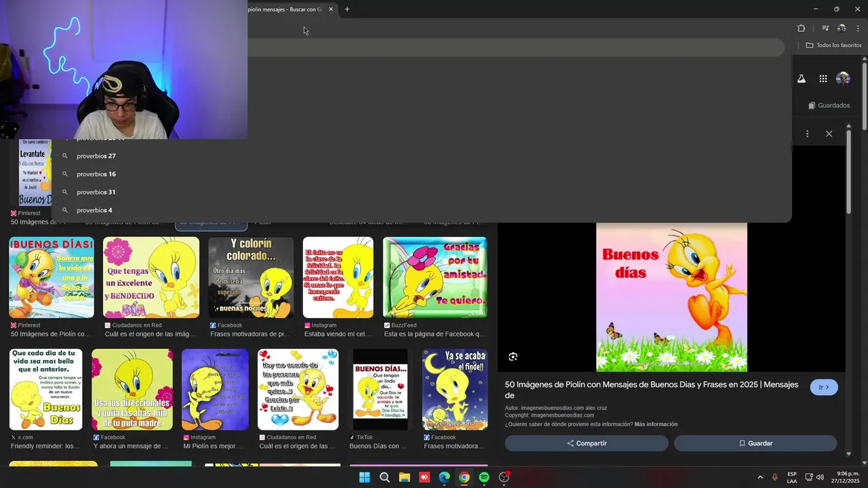Image resolution: width=868 pixels, height=488 pixels.
Task: Open large Buenos días Piolín preview image
Action: [x=671, y=297]
